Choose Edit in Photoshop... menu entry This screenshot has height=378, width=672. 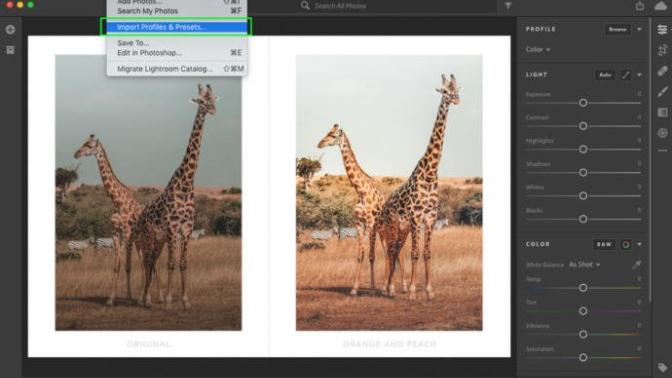(177, 53)
